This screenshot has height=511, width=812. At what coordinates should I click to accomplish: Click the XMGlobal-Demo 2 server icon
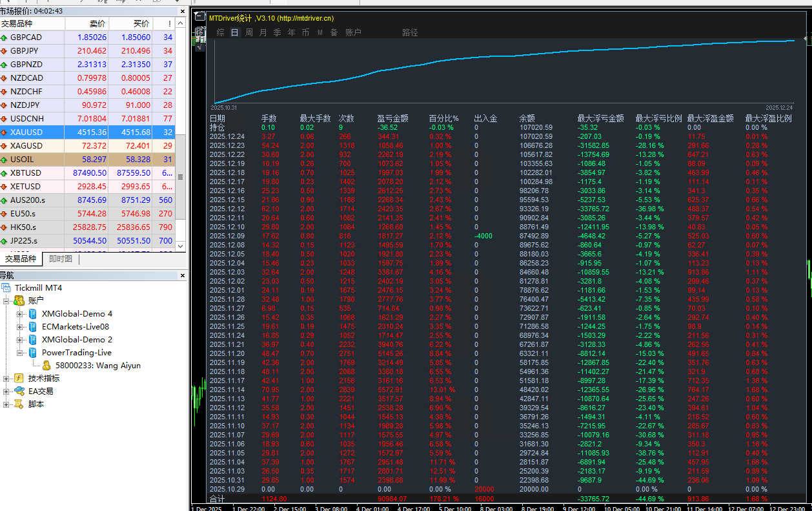tap(33, 339)
